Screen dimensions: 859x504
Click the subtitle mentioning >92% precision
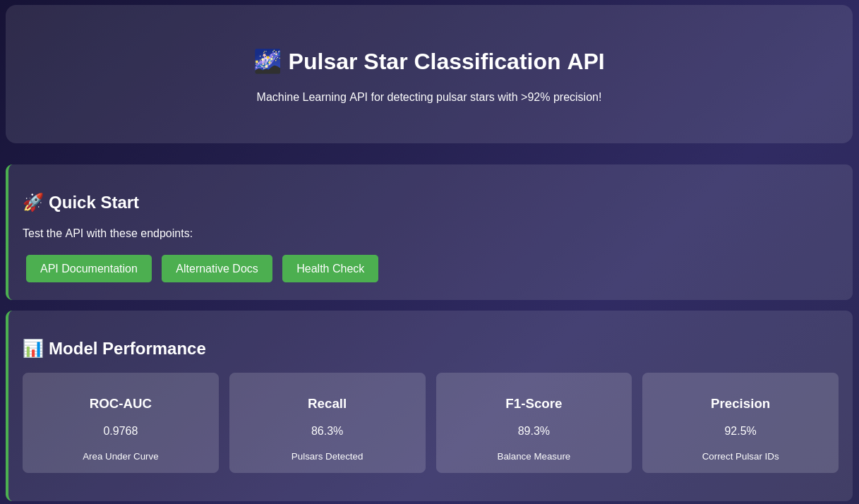(429, 97)
